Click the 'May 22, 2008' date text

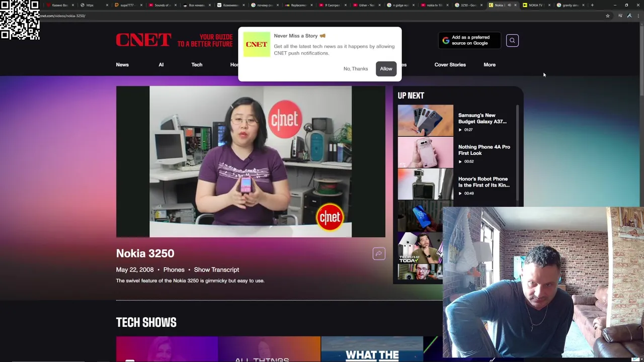135,270
